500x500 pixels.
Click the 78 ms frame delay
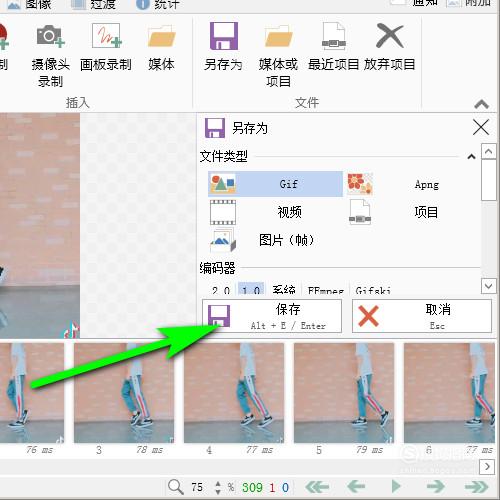click(149, 450)
